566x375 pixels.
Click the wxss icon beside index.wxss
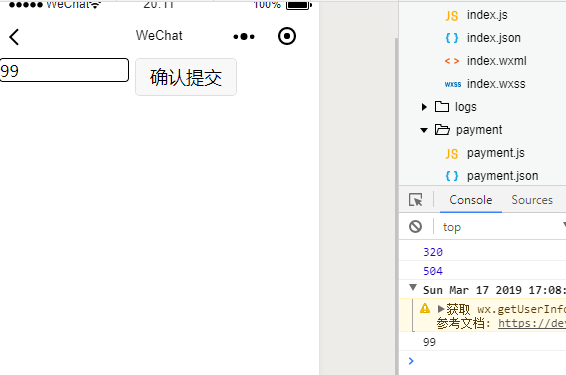pyautogui.click(x=453, y=84)
